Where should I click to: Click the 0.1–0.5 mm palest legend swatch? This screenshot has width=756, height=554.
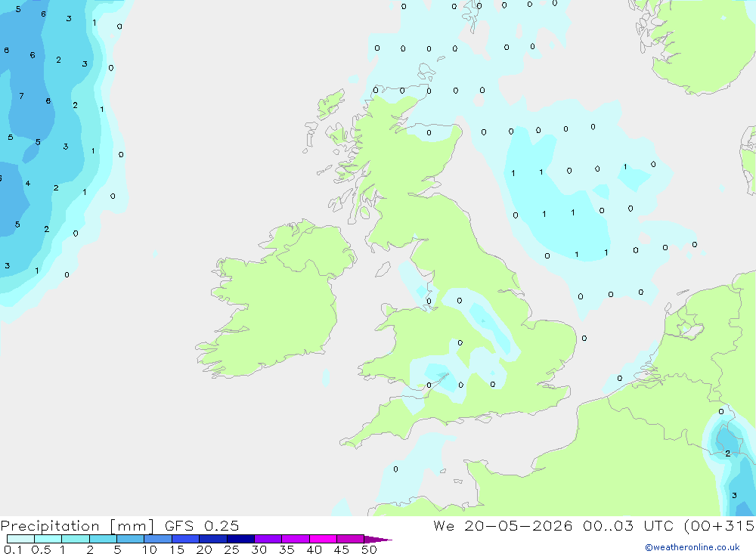tap(20, 539)
